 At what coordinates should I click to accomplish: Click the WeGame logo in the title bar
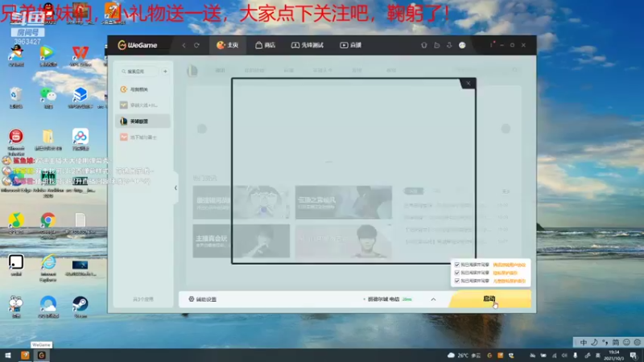(x=138, y=45)
